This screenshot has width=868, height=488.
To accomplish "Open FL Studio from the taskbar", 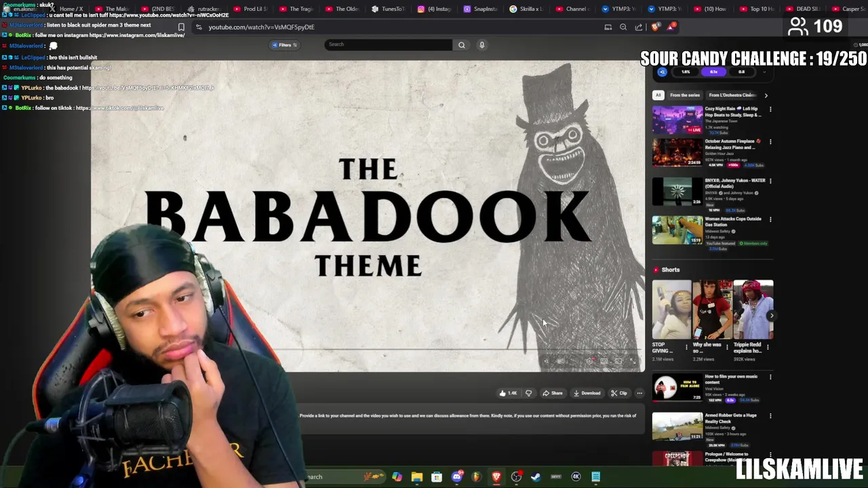I will (x=476, y=477).
